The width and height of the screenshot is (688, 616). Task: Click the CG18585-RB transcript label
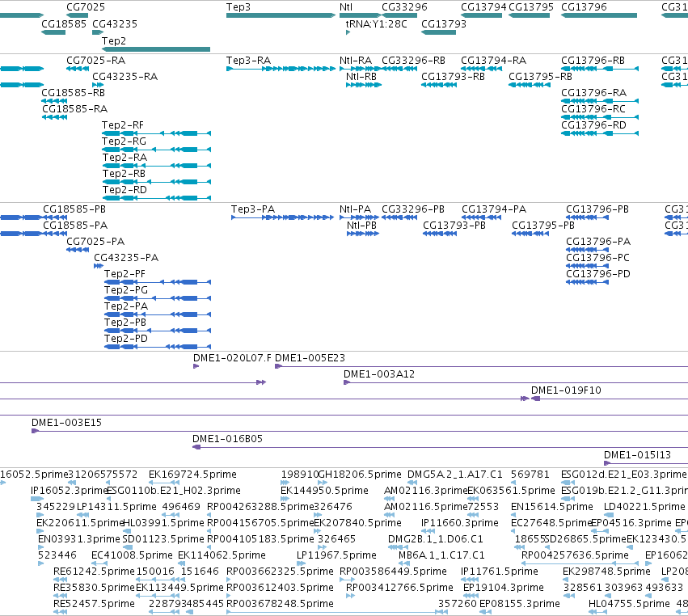(x=73, y=93)
